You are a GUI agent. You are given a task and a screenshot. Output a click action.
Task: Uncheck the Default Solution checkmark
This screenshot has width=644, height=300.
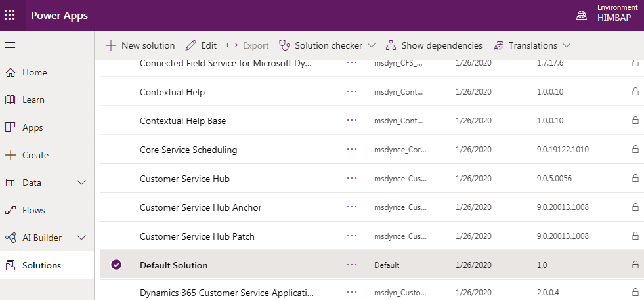(116, 265)
